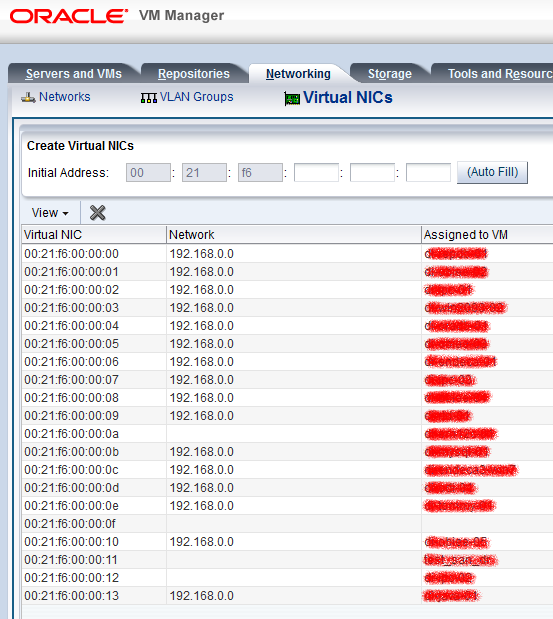Click Assigned to VM column header
Image resolution: width=553 pixels, height=619 pixels.
[487, 235]
